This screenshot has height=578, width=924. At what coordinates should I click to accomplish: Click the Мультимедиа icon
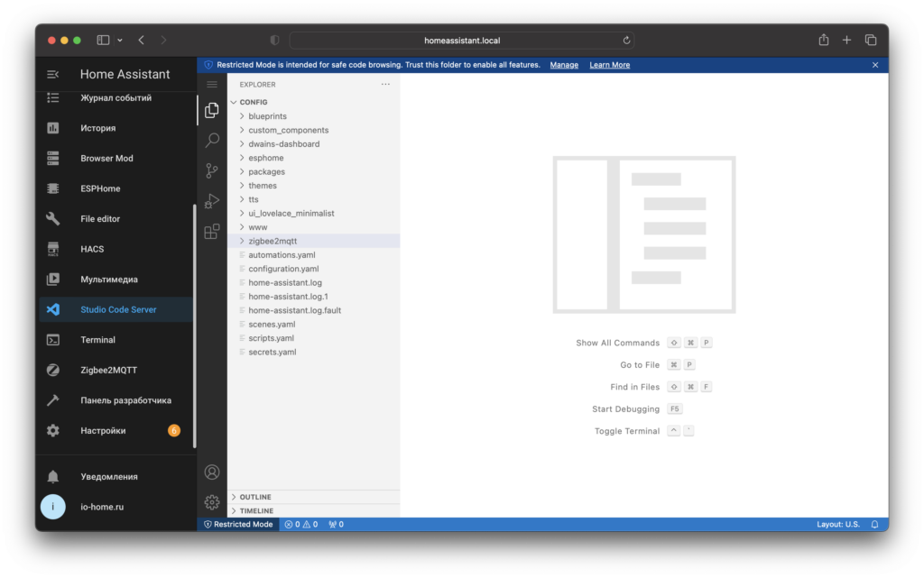(x=53, y=279)
